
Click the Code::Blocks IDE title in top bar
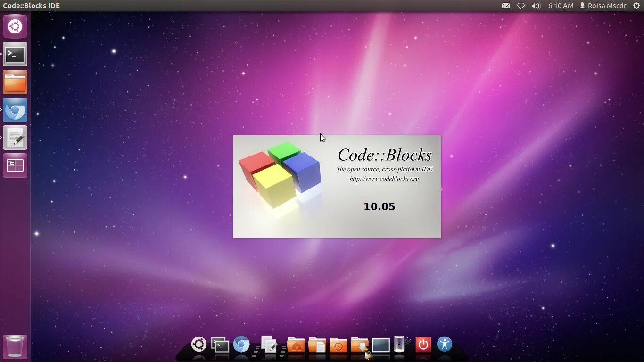point(32,6)
